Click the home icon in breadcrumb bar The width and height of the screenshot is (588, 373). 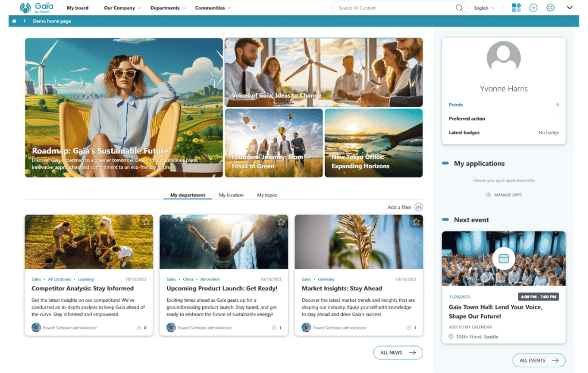pos(14,21)
